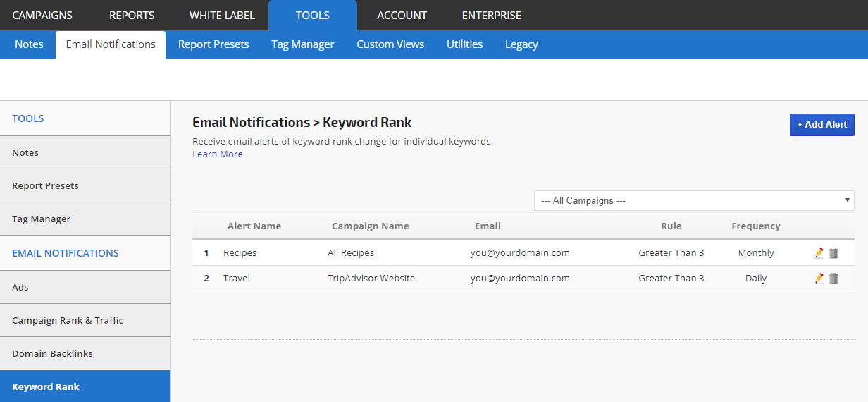Open the All Campaigns dropdown
The image size is (868, 402).
click(x=693, y=201)
